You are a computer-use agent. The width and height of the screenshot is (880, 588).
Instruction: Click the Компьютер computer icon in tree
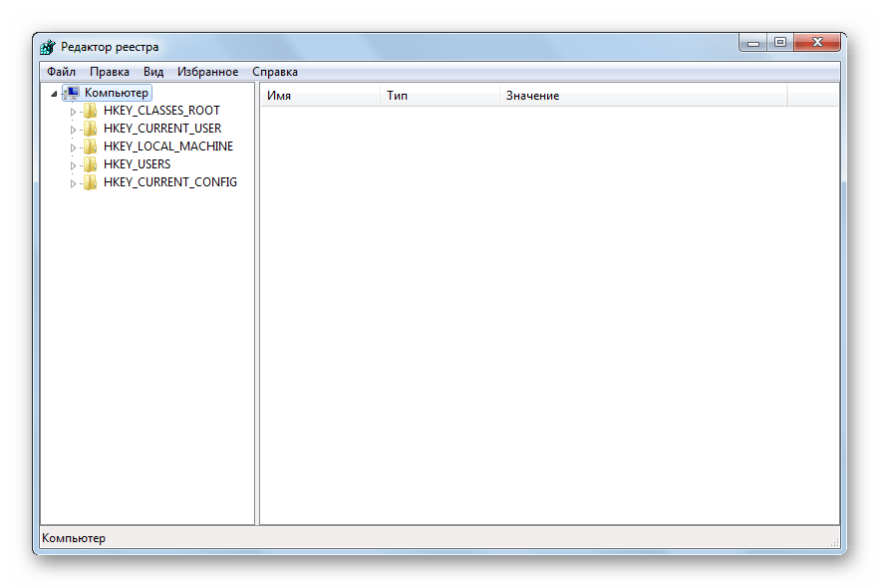(x=72, y=93)
